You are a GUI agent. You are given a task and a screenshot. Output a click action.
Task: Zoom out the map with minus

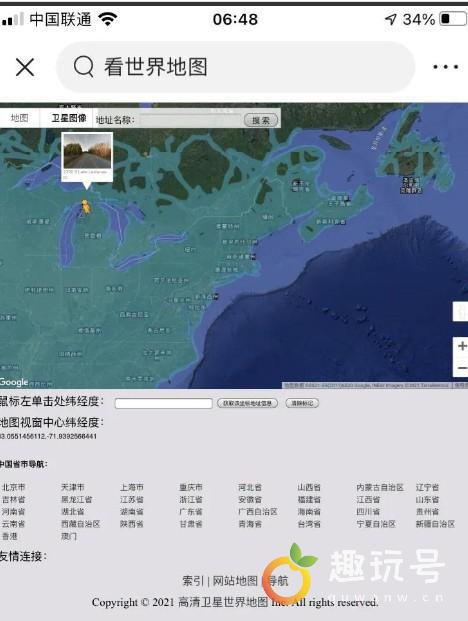point(461,368)
